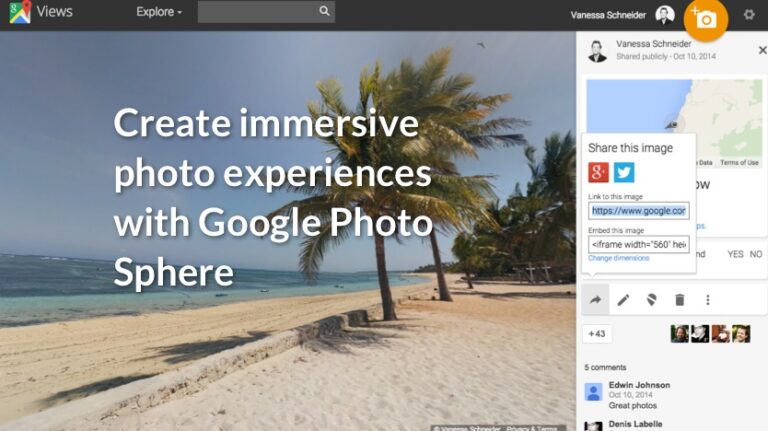
Task: Close the photo details side panel
Action: (762, 49)
